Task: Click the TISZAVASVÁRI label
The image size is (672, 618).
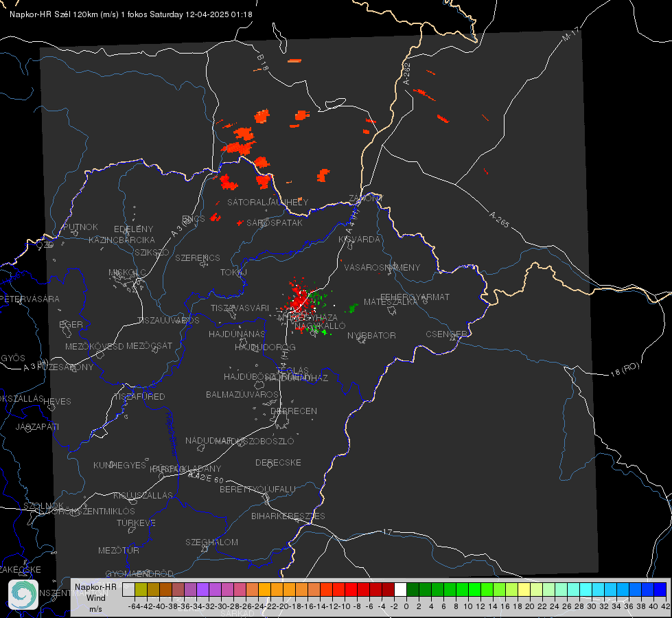Action: pos(240,308)
